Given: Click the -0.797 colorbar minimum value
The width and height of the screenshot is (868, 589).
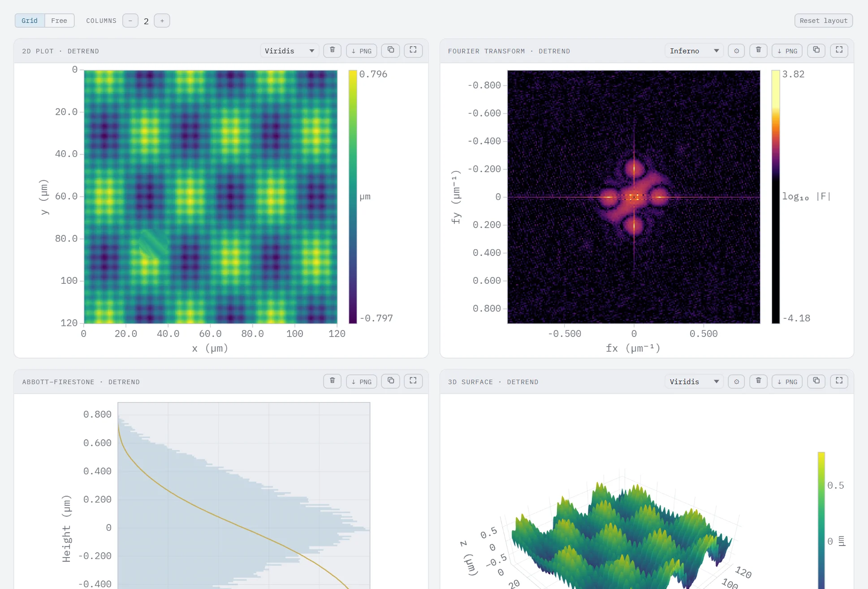Looking at the screenshot, I should 376,318.
